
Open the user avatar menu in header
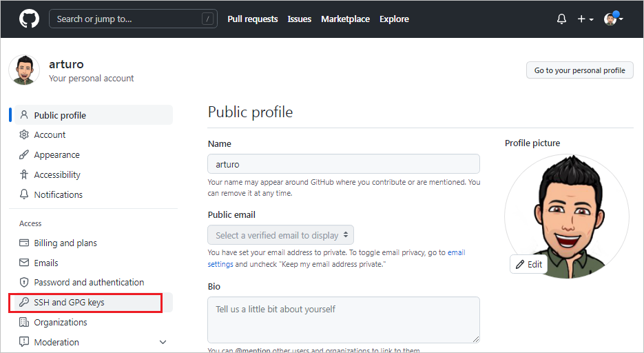click(x=613, y=19)
